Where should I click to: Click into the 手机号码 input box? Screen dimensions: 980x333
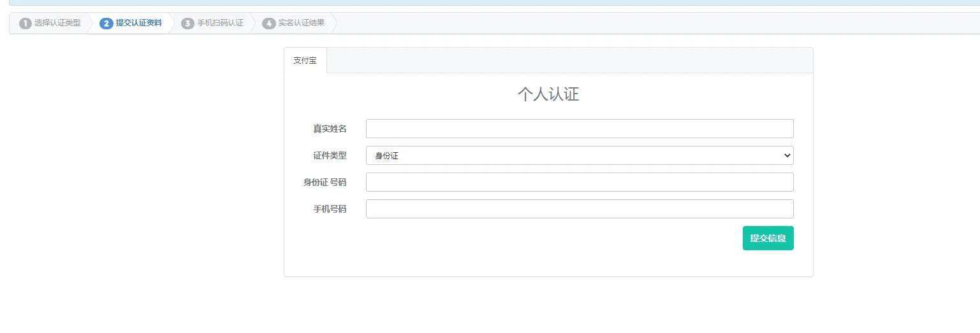pyautogui.click(x=579, y=209)
